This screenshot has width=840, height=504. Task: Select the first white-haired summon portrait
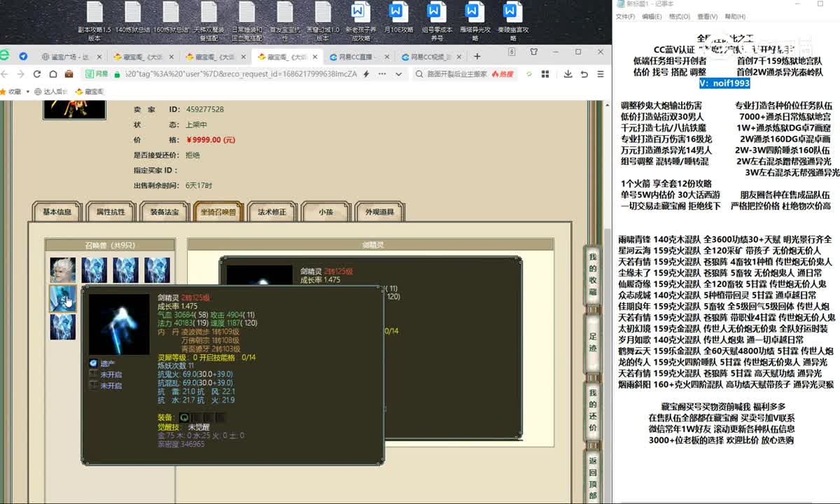63,270
